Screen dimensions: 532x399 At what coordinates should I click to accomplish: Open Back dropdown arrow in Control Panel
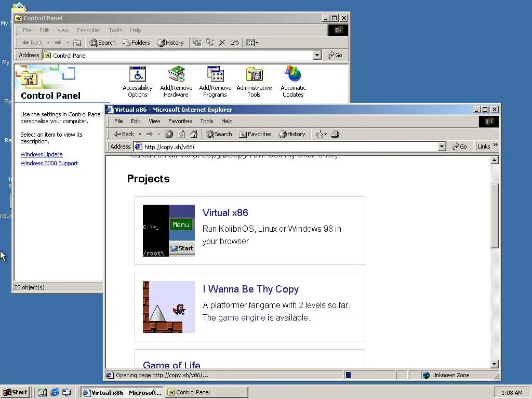(x=48, y=43)
